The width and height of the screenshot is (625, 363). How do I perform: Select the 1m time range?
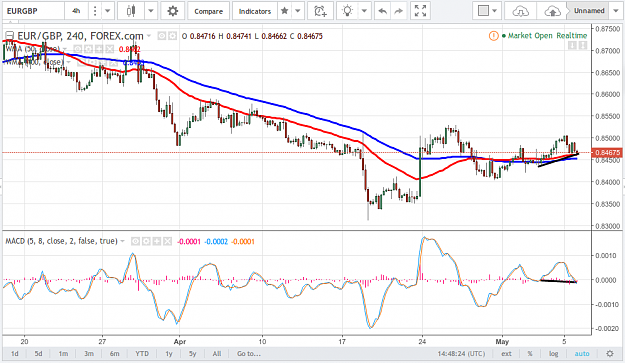point(63,353)
